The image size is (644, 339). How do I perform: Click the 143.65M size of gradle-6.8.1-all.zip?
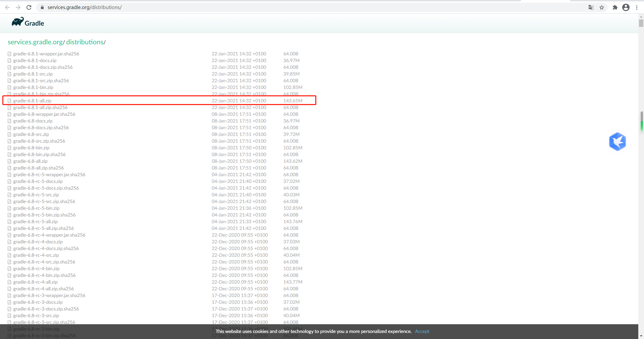(293, 101)
